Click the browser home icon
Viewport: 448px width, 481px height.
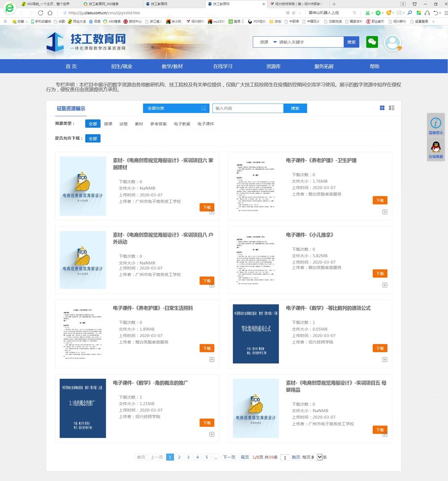click(50, 13)
